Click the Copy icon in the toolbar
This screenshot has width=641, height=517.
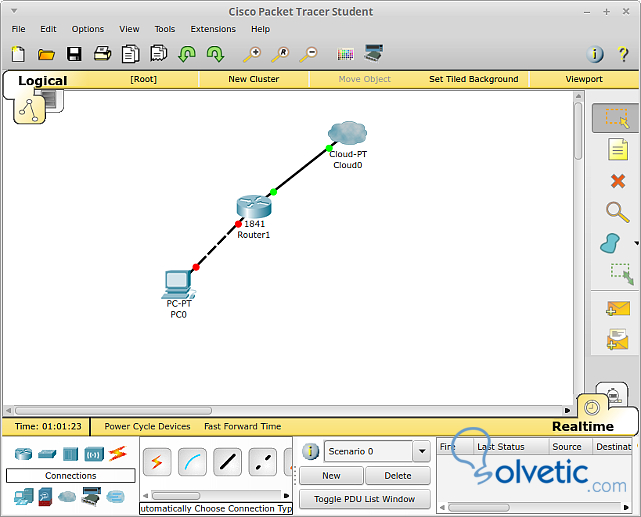pyautogui.click(x=130, y=54)
